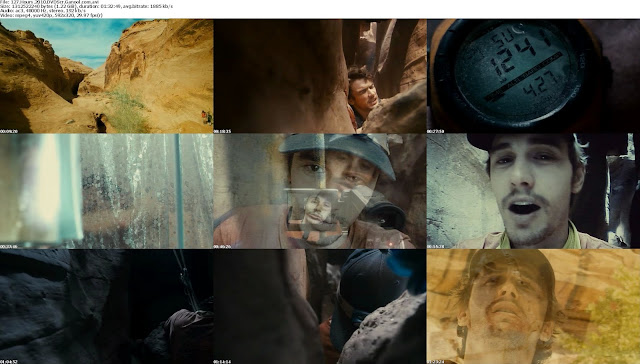Select thumbnail of man's face looking upward
The height and width of the screenshot is (364, 640).
coord(533,306)
